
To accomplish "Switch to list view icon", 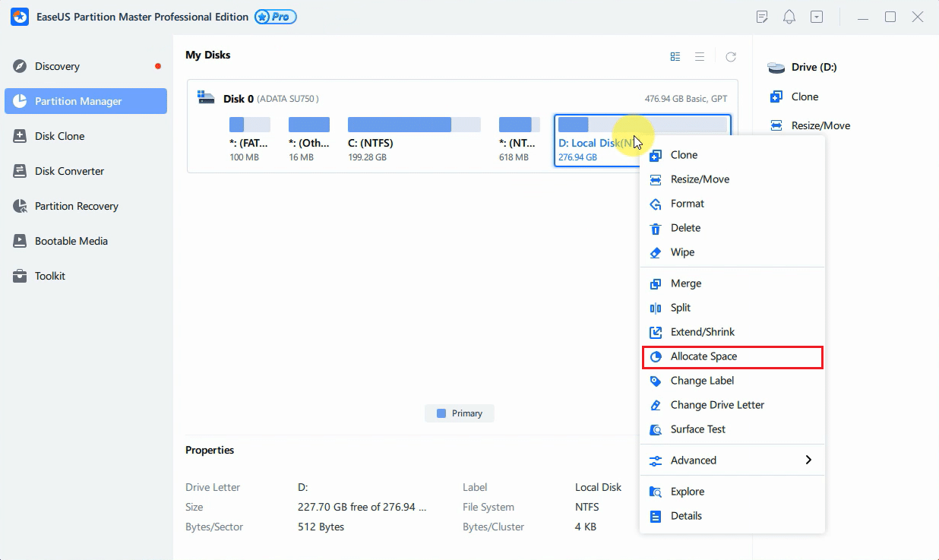I will point(700,56).
